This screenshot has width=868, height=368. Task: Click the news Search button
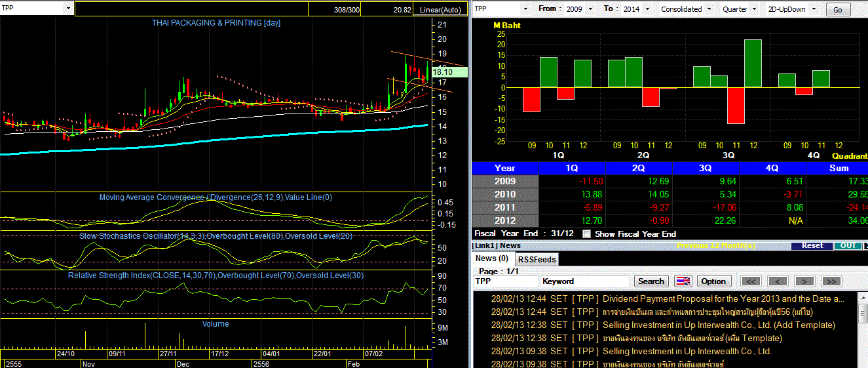651,281
